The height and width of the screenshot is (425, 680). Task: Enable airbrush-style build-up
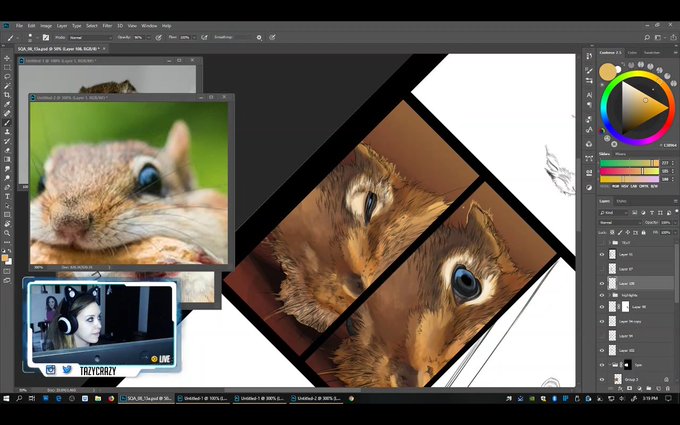[x=204, y=38]
